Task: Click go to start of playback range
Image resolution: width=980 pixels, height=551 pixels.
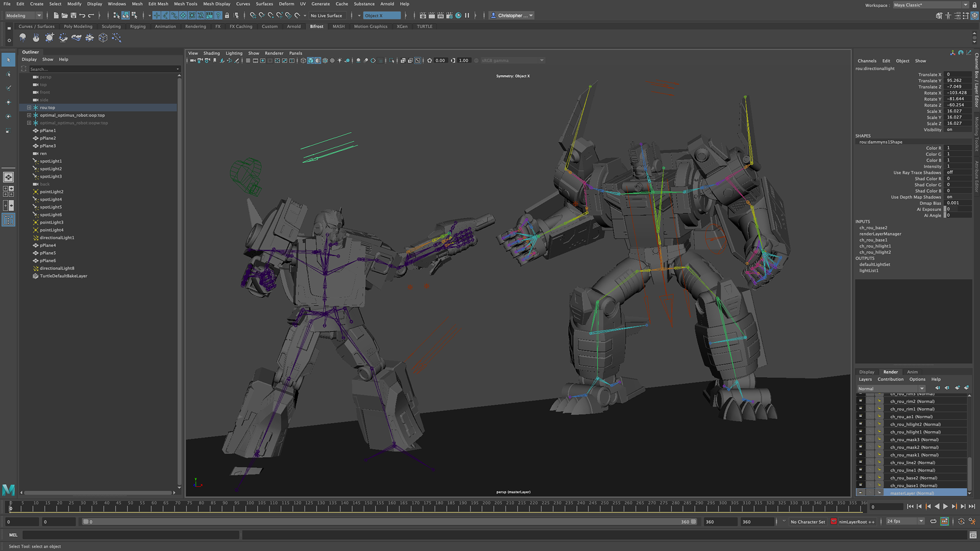Action: pyautogui.click(x=910, y=507)
